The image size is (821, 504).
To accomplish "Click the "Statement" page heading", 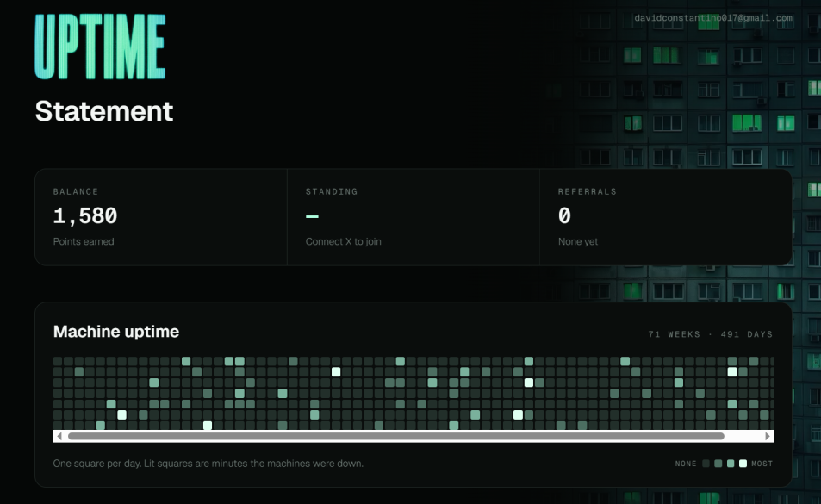I will click(103, 111).
